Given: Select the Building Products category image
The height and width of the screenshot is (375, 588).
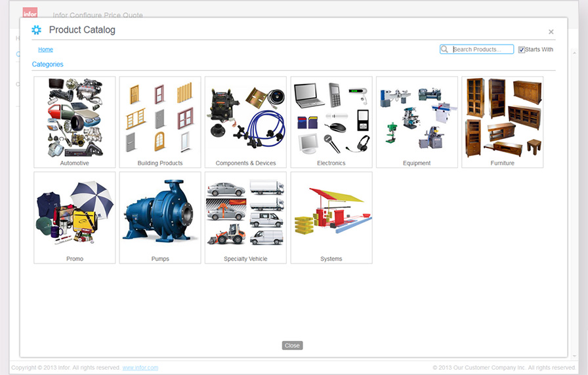Looking at the screenshot, I should click(x=160, y=118).
